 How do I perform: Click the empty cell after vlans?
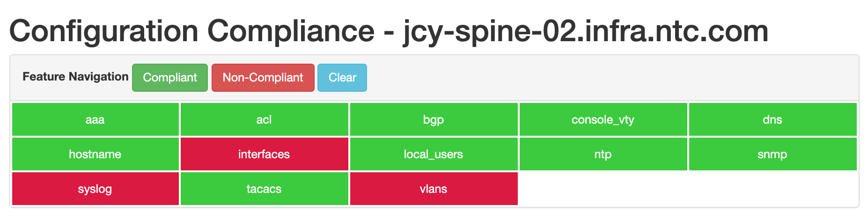point(603,189)
